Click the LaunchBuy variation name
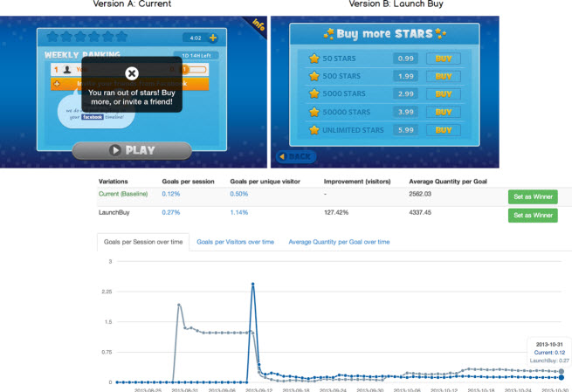The width and height of the screenshot is (572, 392). 114,212
